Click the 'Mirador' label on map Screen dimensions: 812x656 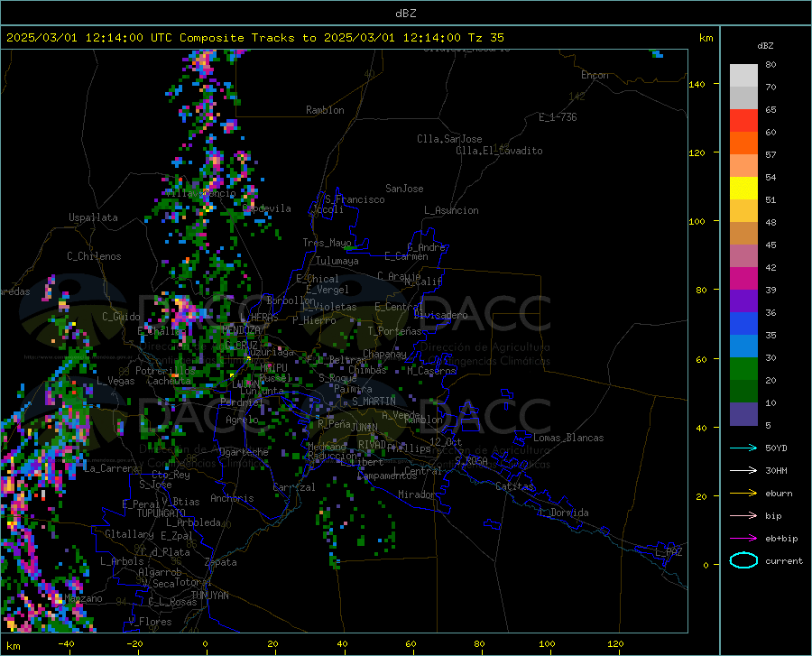pyautogui.click(x=417, y=494)
